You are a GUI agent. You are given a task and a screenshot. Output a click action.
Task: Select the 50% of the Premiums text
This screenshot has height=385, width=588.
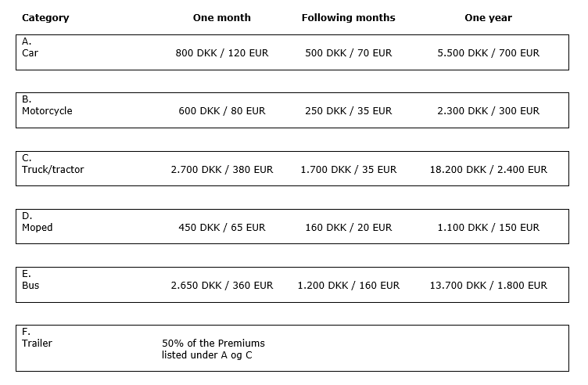(213, 343)
